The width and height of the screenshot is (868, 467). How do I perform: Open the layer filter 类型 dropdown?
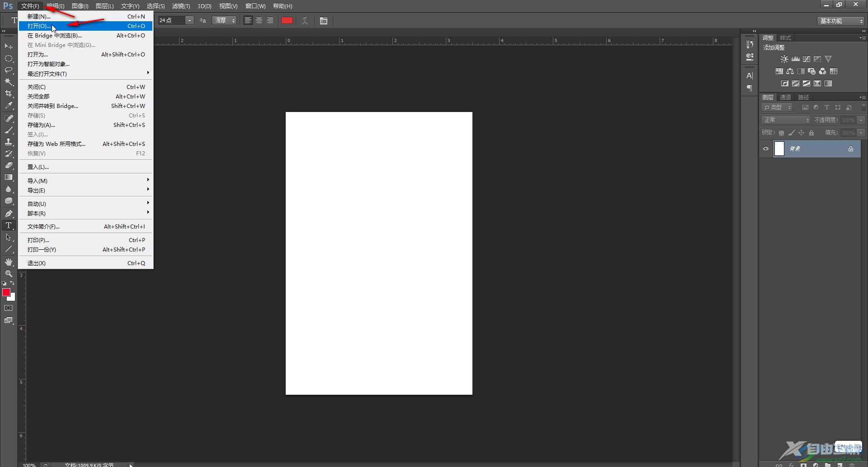(777, 107)
